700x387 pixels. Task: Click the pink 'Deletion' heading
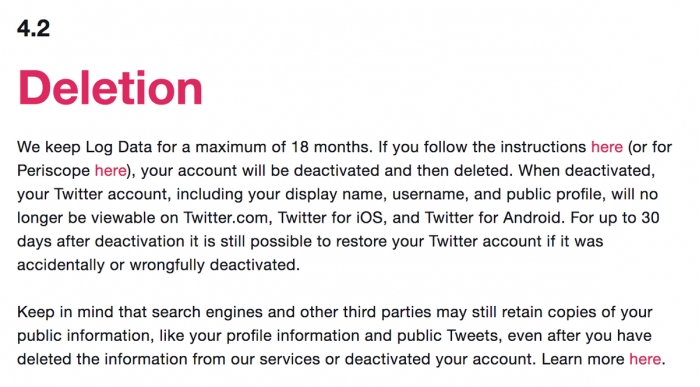110,88
